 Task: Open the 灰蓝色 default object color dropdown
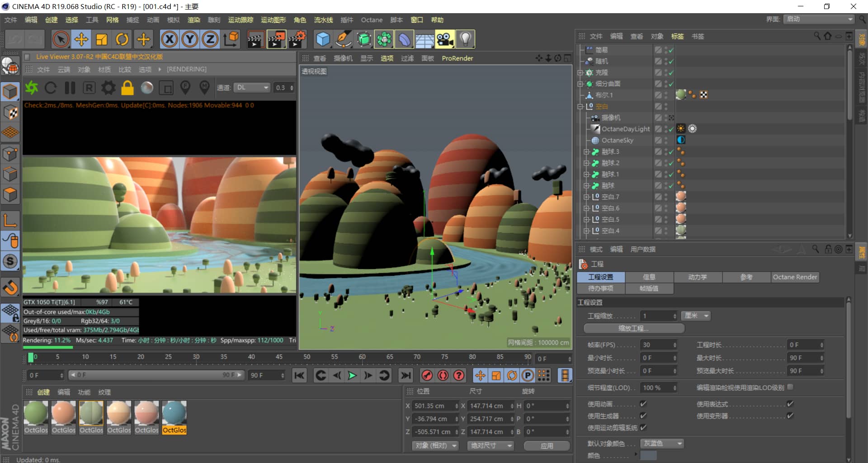pos(662,444)
